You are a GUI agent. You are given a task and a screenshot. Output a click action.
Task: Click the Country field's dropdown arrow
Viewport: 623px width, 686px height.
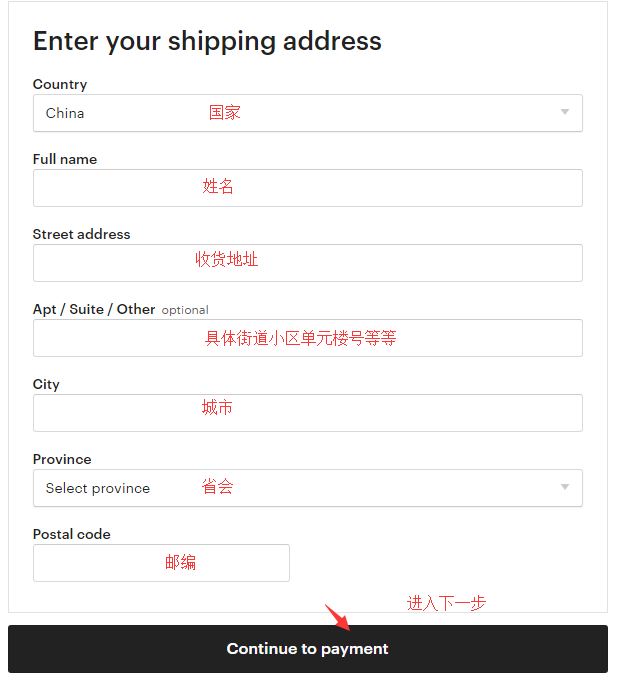(x=565, y=113)
